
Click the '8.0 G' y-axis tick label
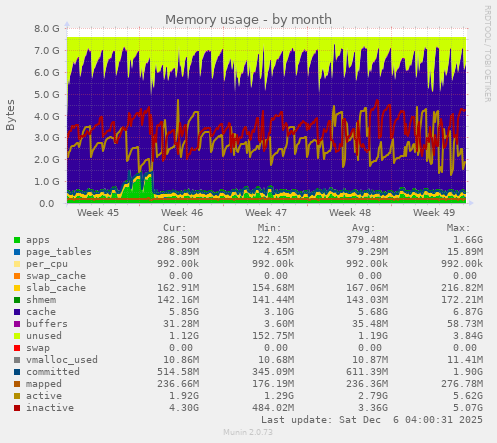(47, 29)
